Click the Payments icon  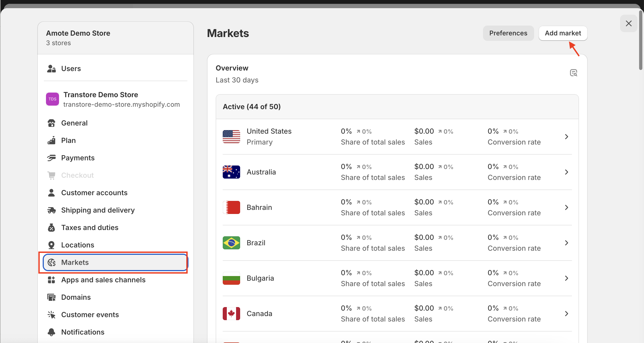[51, 158]
